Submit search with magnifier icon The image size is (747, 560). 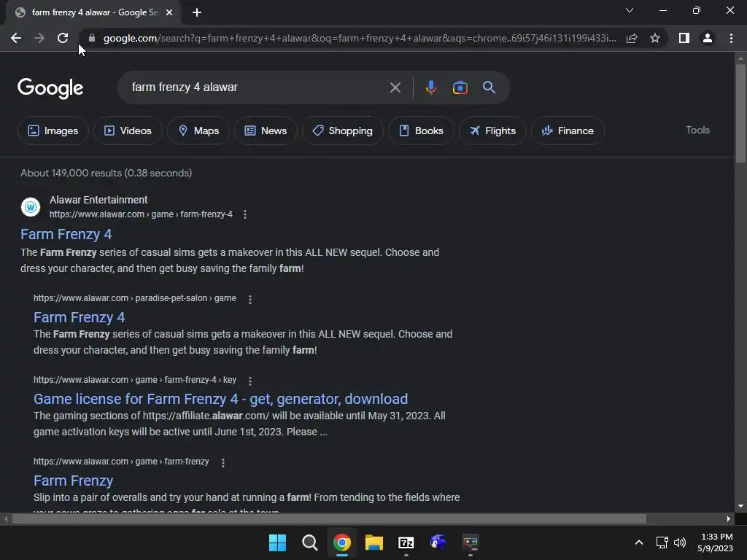point(489,87)
